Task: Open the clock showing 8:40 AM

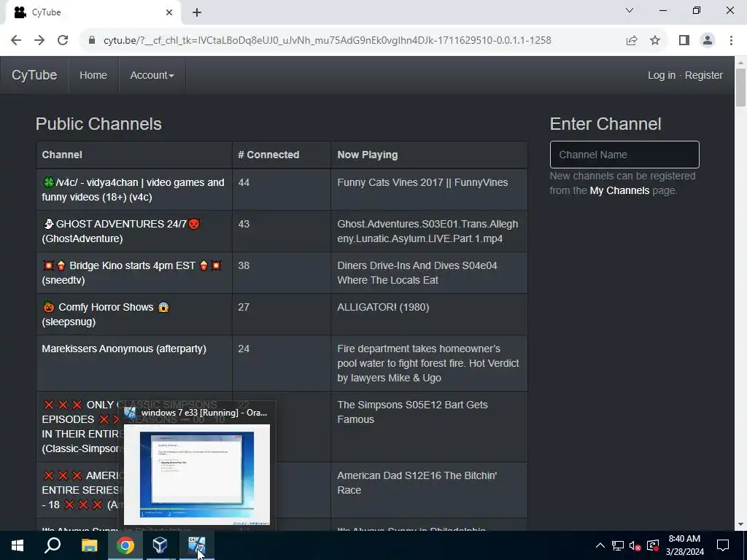Action: click(x=684, y=545)
